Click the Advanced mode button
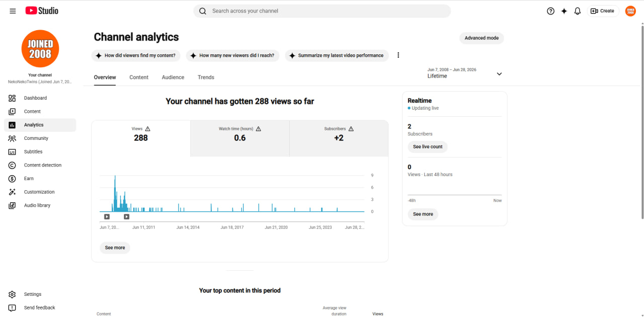This screenshot has width=644, height=317. (x=481, y=38)
